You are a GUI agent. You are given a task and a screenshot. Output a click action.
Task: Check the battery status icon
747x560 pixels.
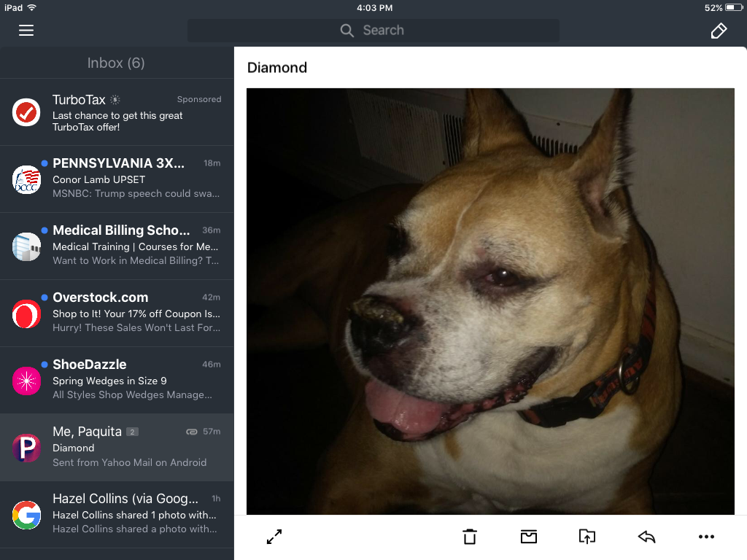(x=734, y=7)
